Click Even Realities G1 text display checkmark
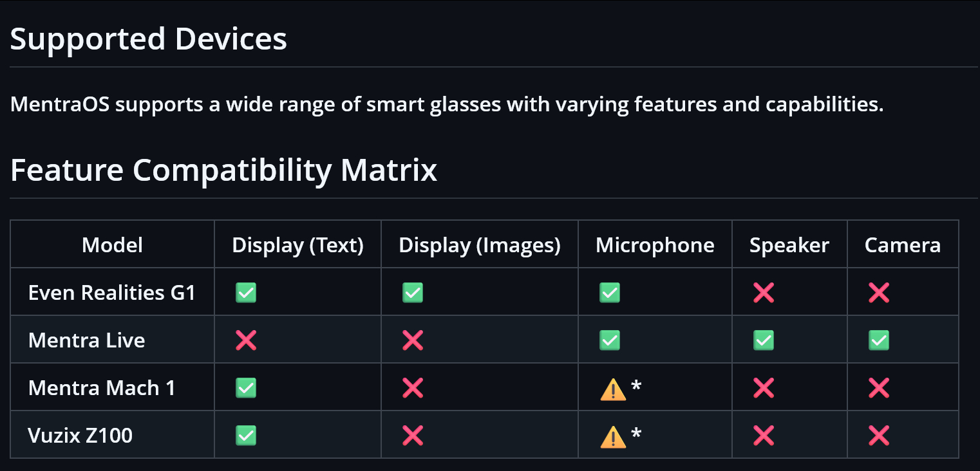Image resolution: width=980 pixels, height=471 pixels. (246, 293)
